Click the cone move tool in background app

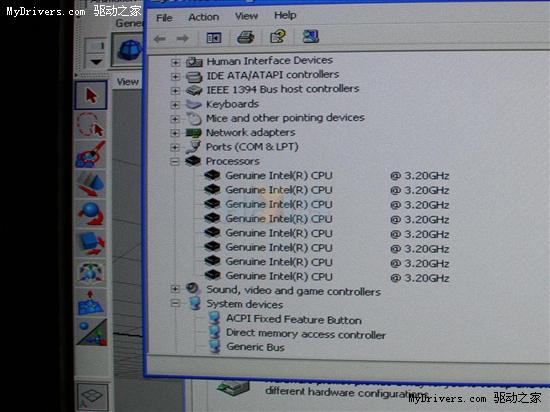click(x=90, y=184)
